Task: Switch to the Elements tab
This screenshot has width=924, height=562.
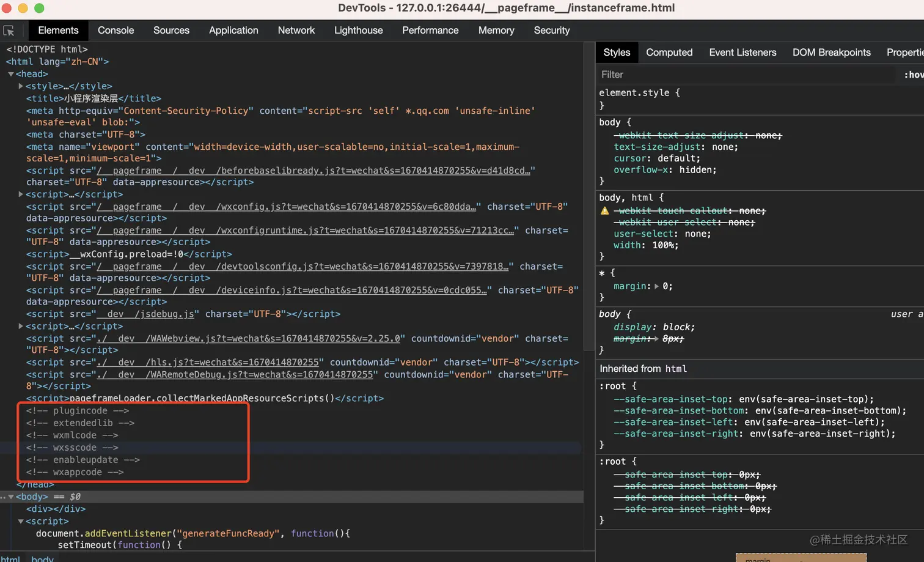Action: [58, 31]
